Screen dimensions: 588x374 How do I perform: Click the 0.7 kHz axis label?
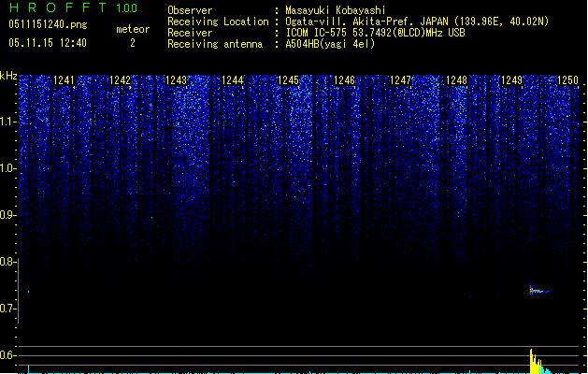click(7, 309)
